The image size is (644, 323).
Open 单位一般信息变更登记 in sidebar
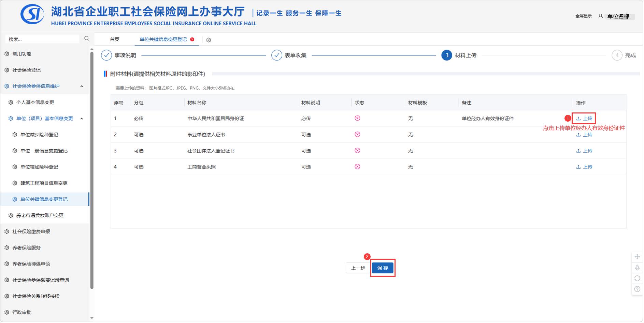(x=44, y=151)
